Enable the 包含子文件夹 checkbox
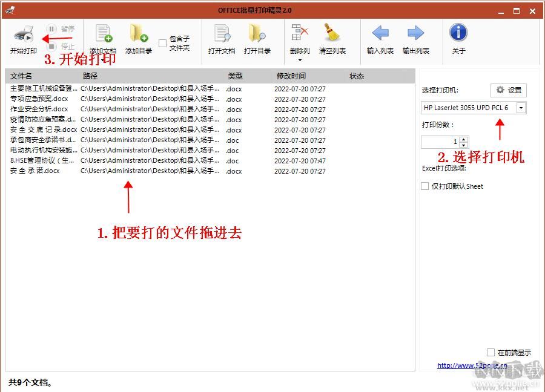This screenshot has width=545, height=392. point(162,44)
